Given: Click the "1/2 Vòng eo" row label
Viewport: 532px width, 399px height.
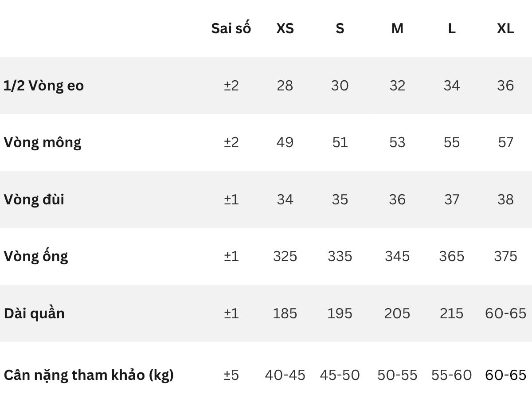Looking at the screenshot, I should [43, 86].
